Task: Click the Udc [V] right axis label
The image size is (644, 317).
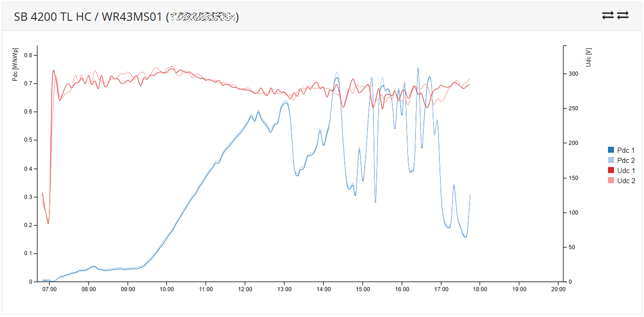Action: 588,57
